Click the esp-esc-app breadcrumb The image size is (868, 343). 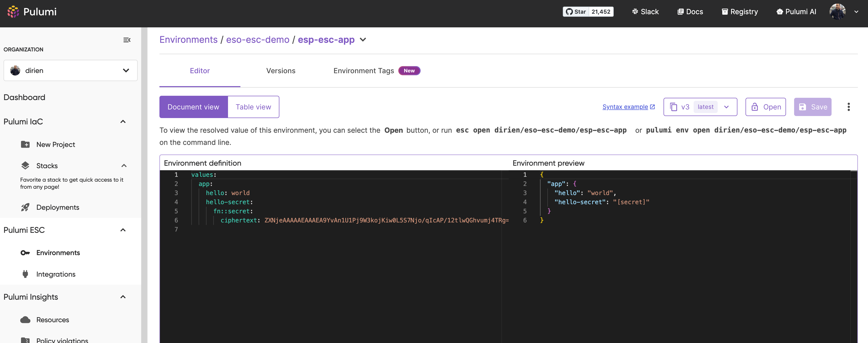(x=326, y=40)
